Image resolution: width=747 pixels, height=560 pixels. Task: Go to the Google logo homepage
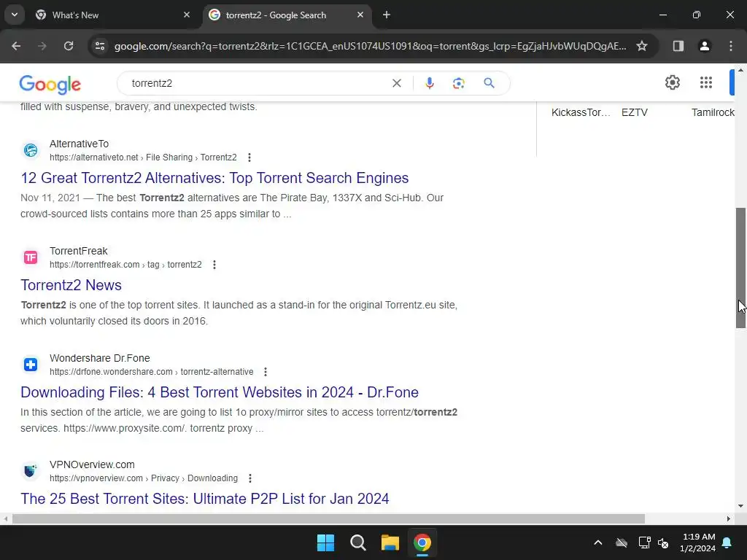tap(50, 85)
